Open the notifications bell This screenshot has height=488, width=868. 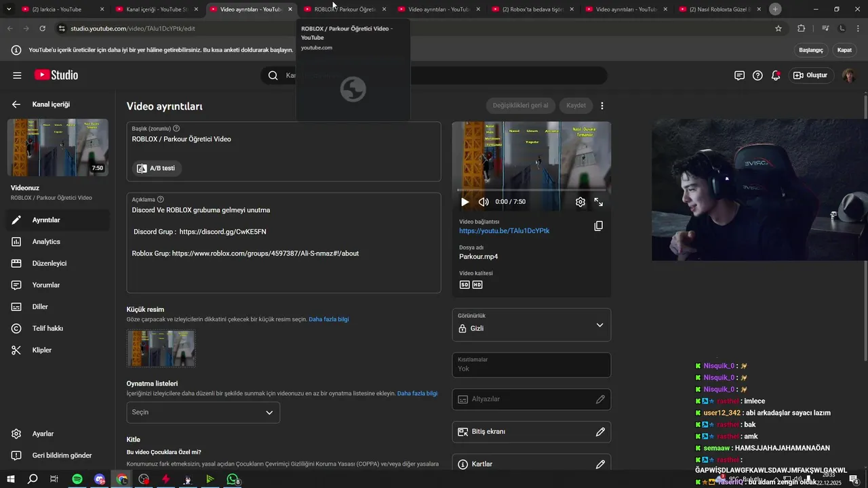[776, 75]
